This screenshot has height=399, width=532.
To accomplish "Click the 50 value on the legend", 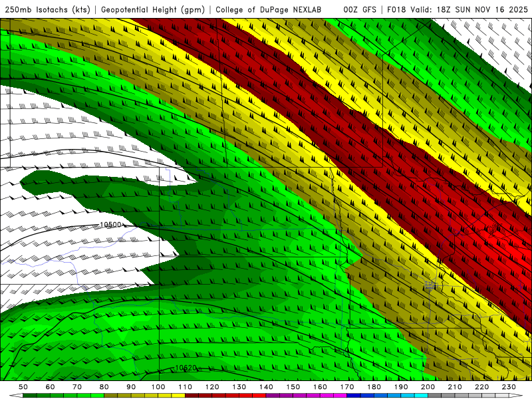I will click(x=23, y=387).
